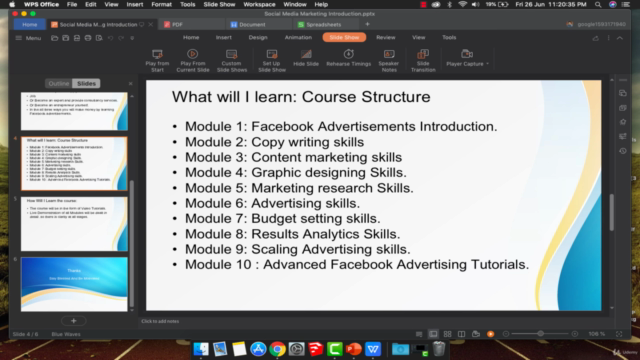
Task: Switch to the Home ribbon tab
Action: coord(191,38)
